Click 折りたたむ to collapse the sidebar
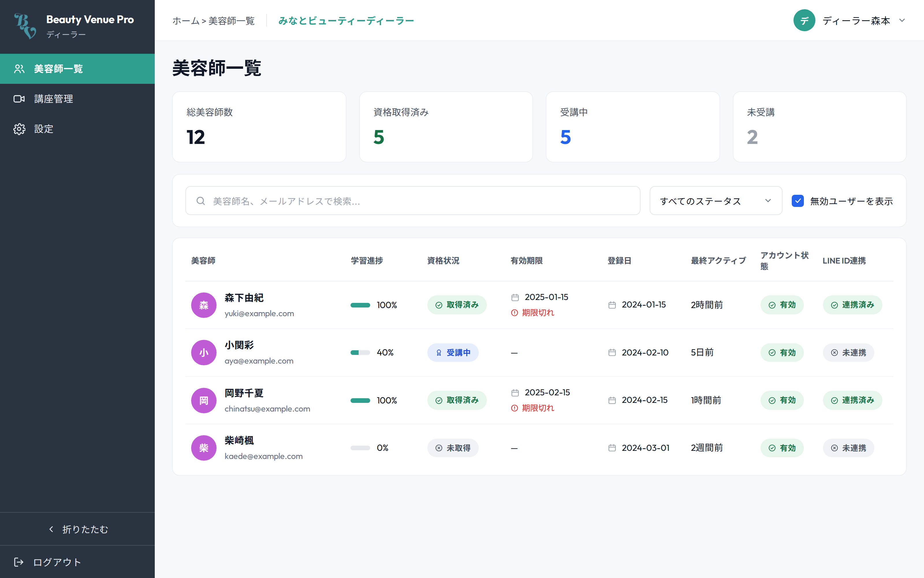The image size is (924, 578). (77, 529)
